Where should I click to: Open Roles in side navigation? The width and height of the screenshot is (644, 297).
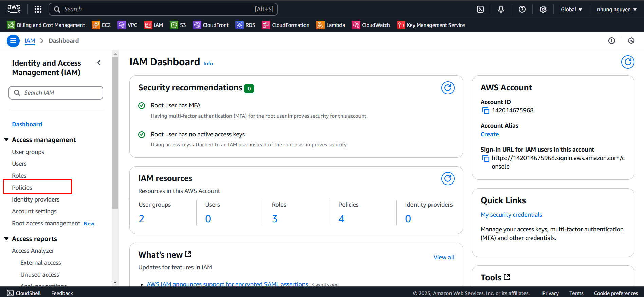19,176
